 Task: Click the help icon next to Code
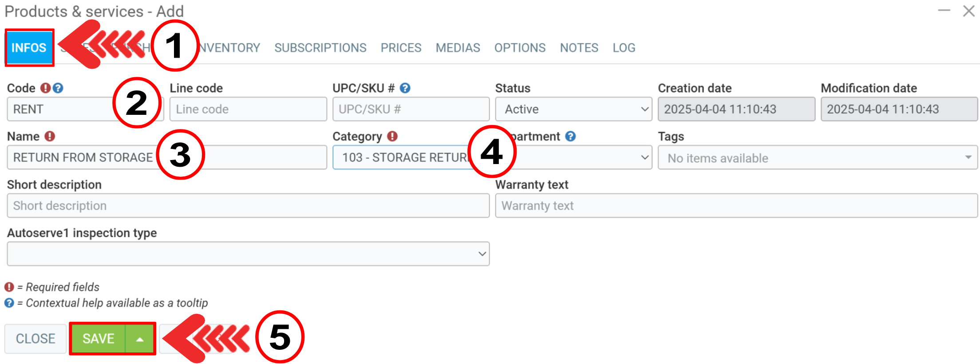[58, 88]
